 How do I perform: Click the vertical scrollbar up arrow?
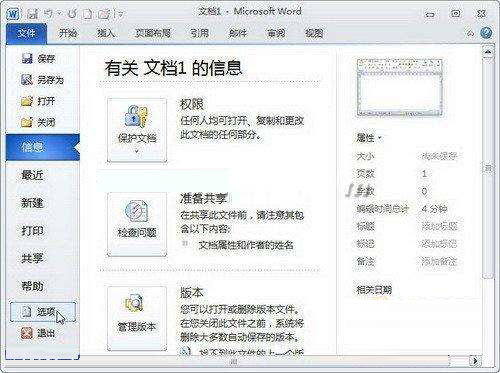(x=488, y=52)
